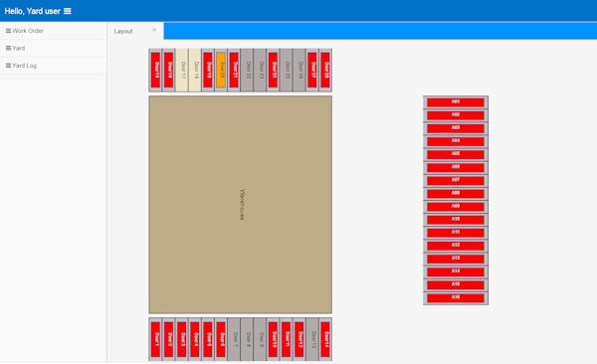Select yard slot A07

456,180
